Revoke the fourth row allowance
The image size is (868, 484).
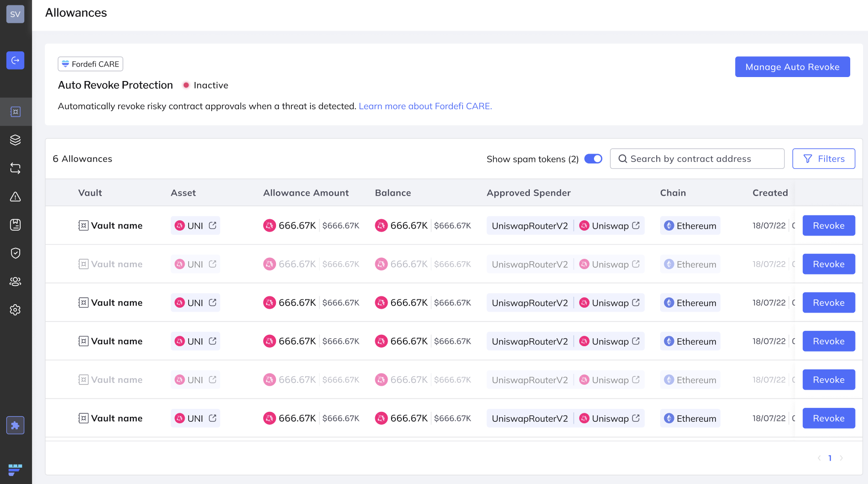pos(829,341)
